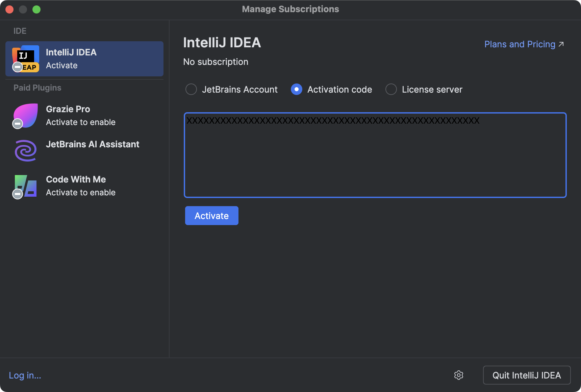Select the Activation code option

click(296, 89)
